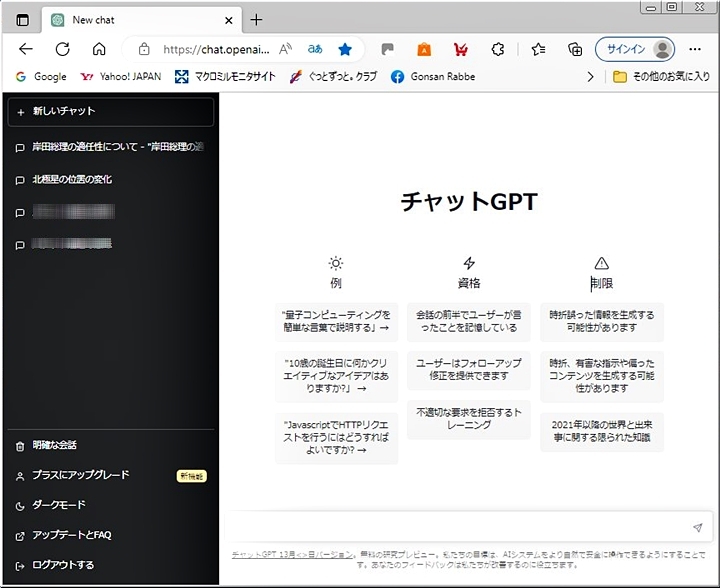Image resolution: width=720 pixels, height=588 pixels.
Task: Open the browser three-dot settings menu
Action: coord(695,49)
